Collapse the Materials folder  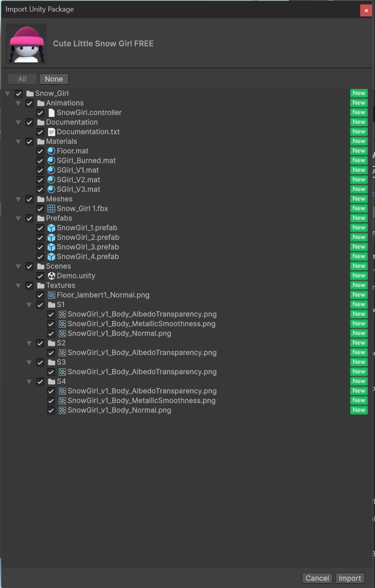[18, 142]
